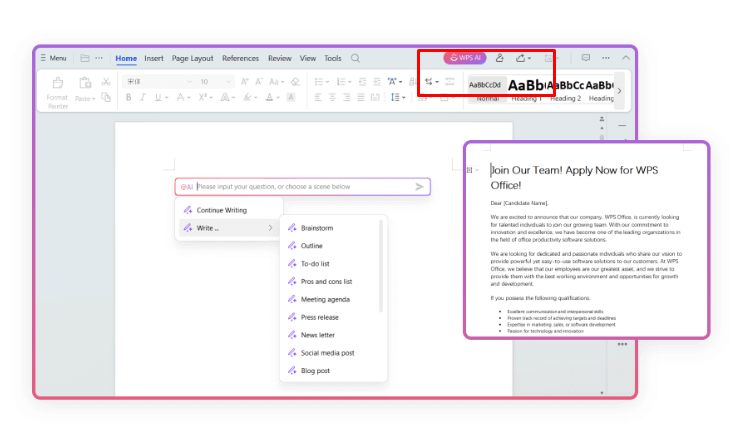The height and width of the screenshot is (437, 755).
Task: Select Brainstorm from the Write list
Action: click(x=317, y=228)
